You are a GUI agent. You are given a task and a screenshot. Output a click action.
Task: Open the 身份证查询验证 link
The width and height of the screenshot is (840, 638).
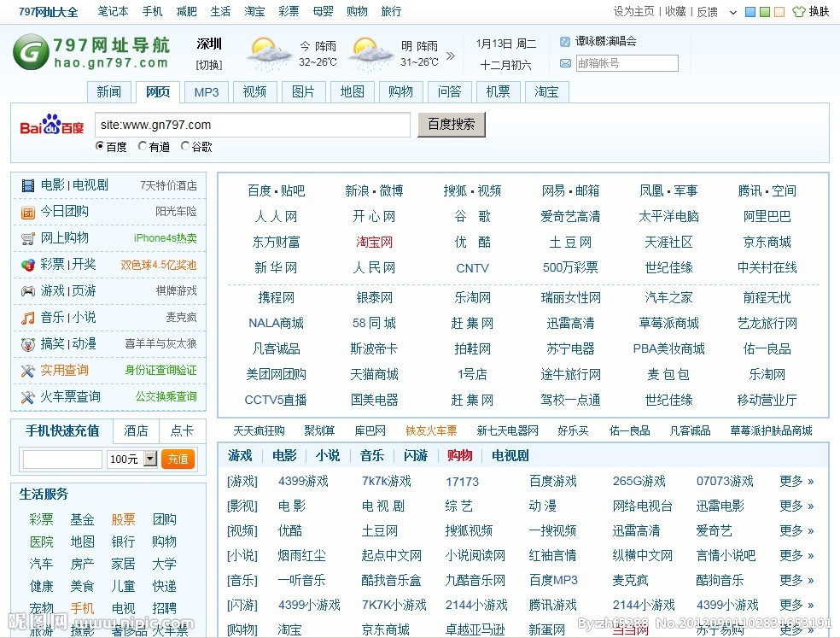(x=160, y=371)
